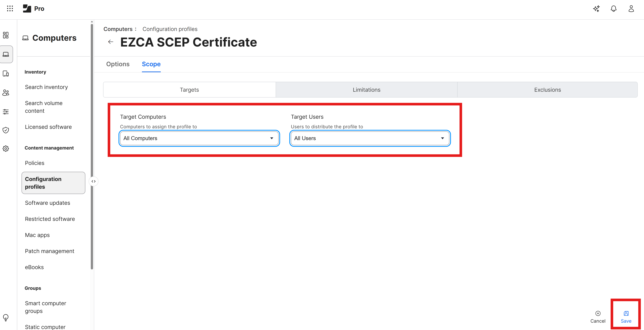This screenshot has height=330, width=644.
Task: Open the notifications bell
Action: click(614, 9)
